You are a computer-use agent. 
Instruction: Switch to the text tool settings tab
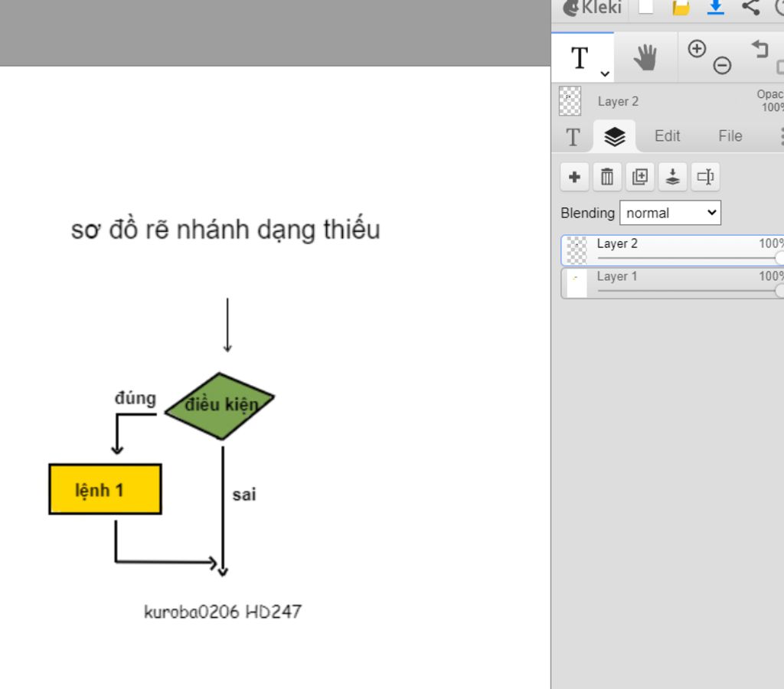click(x=573, y=136)
